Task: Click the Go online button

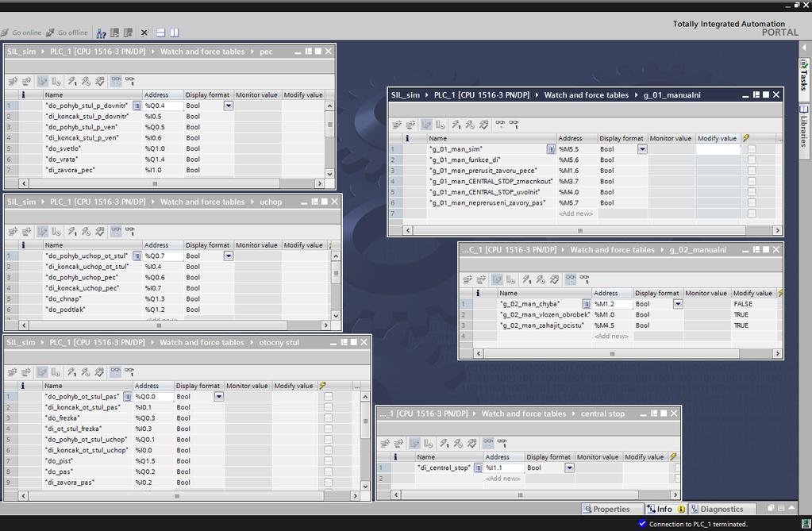Action: 21,33
